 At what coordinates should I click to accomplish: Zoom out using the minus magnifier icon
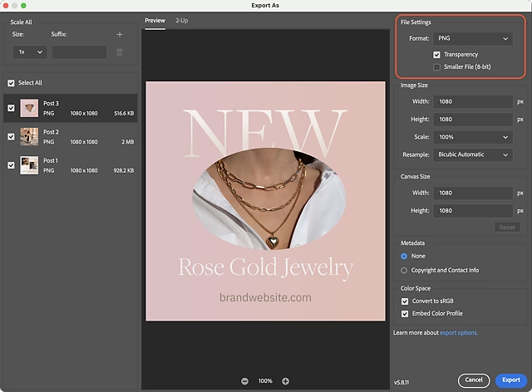[x=244, y=380]
